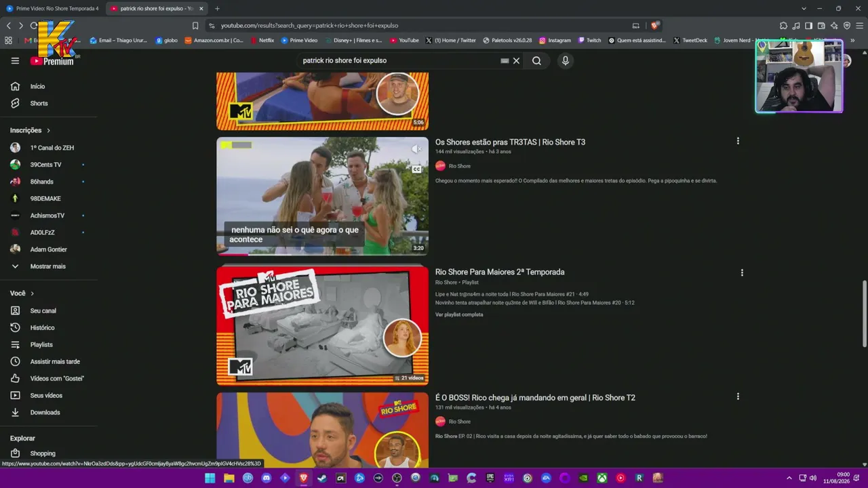
Task: Open the TweetDeck bookmark
Action: click(x=690, y=40)
